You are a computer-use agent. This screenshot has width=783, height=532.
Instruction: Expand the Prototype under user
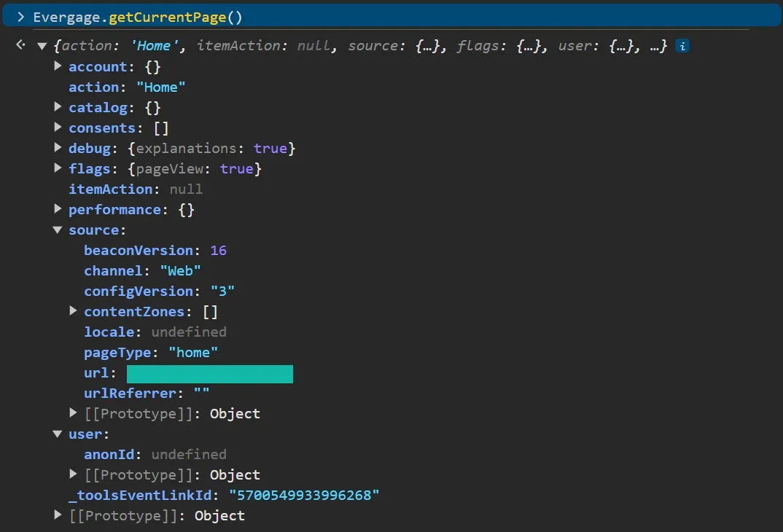73,474
